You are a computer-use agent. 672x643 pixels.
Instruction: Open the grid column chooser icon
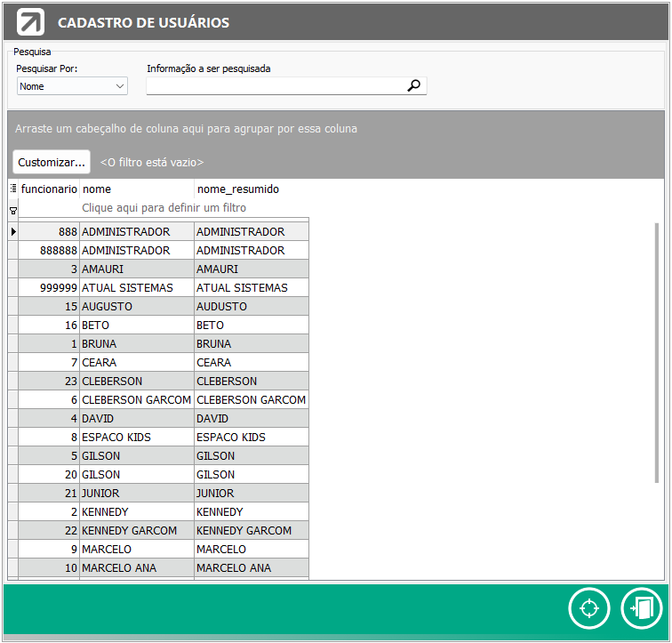(x=13, y=189)
